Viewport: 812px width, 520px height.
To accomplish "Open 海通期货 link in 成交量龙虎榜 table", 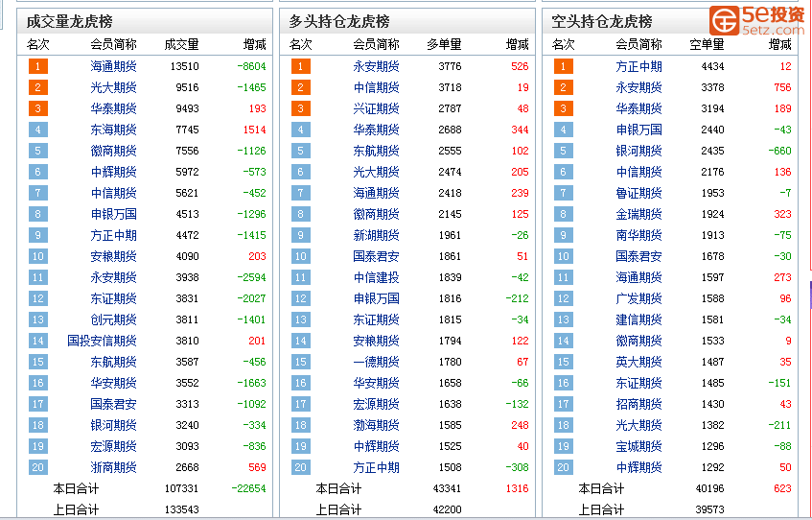I will [x=113, y=66].
